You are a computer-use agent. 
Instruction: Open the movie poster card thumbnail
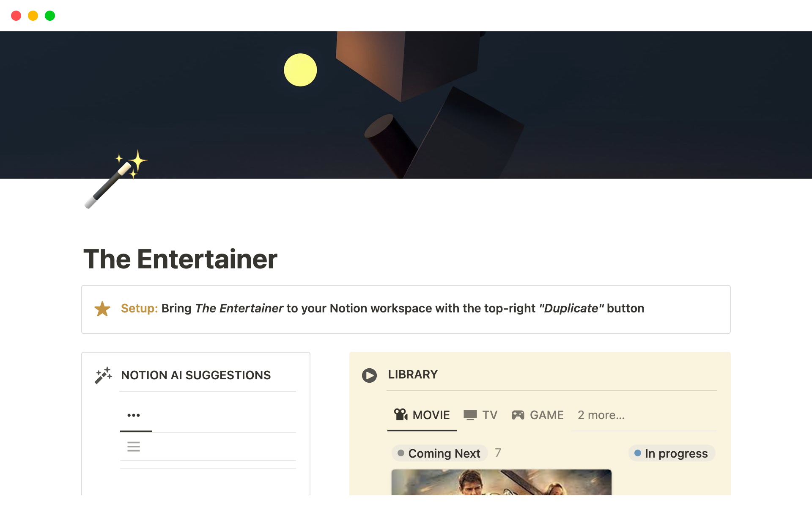[501, 483]
